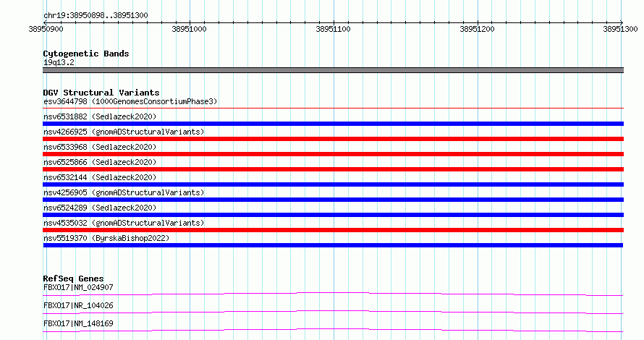Viewport: 644px width, 340px height.
Task: Click the magenta intron line of NR_104026
Action: pyautogui.click(x=333, y=312)
